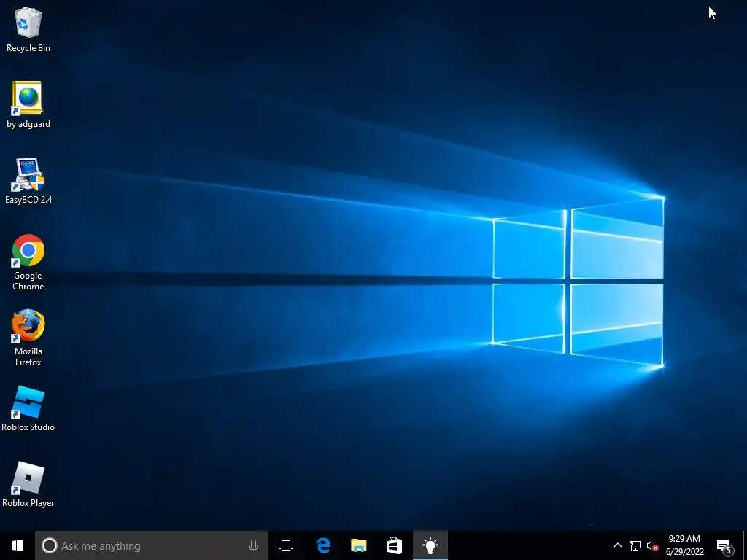Open the Windows Start menu
The width and height of the screenshot is (747, 560).
point(18,545)
